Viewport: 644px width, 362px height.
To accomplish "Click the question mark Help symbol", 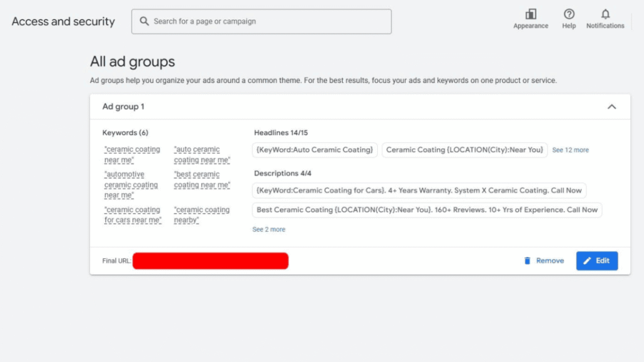I will point(569,13).
